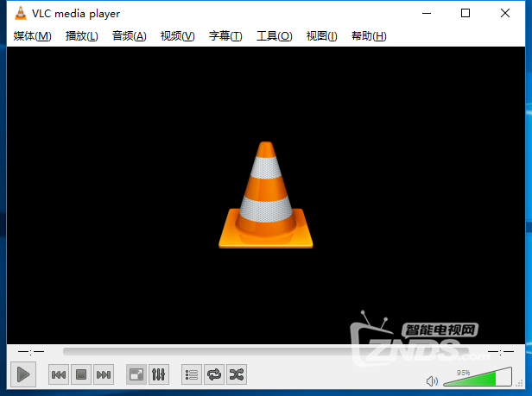The width and height of the screenshot is (532, 396).
Task: Click the playback seek bar
Action: tap(266, 352)
